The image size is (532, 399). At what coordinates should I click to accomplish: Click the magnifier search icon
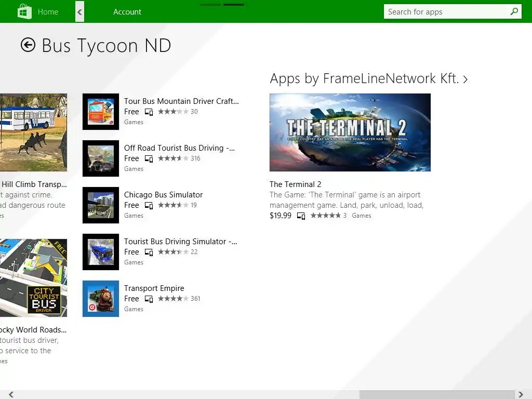[x=514, y=11]
